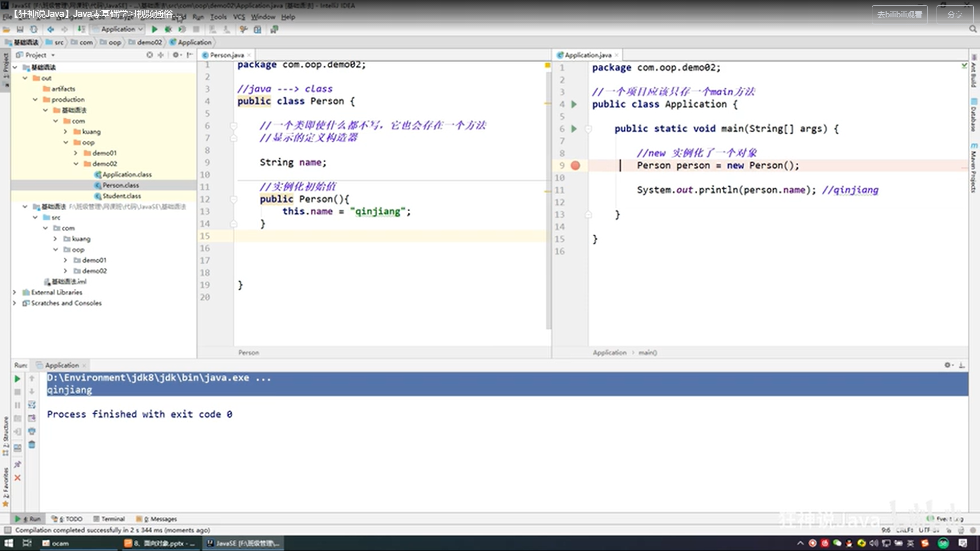Click the green Run button in main toolbar
The width and height of the screenshot is (980, 551).
[155, 30]
